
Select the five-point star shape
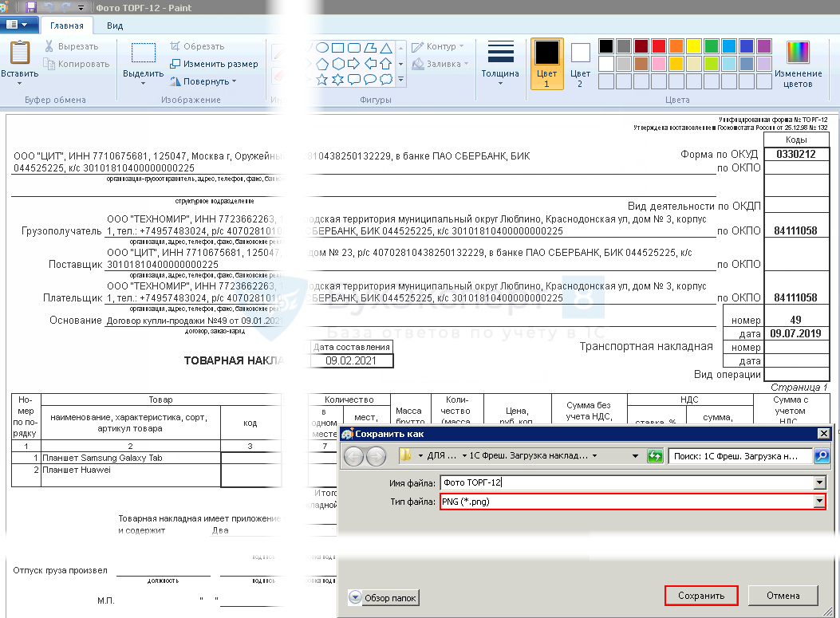(322, 80)
